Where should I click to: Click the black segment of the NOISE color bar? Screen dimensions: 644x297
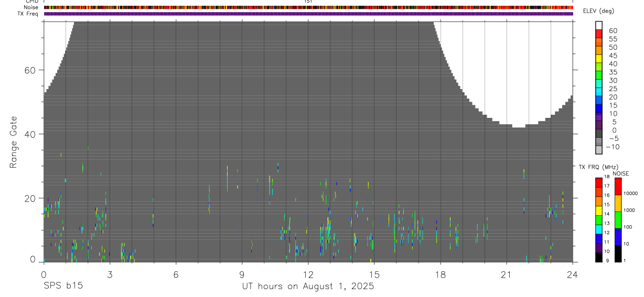pyautogui.click(x=618, y=254)
